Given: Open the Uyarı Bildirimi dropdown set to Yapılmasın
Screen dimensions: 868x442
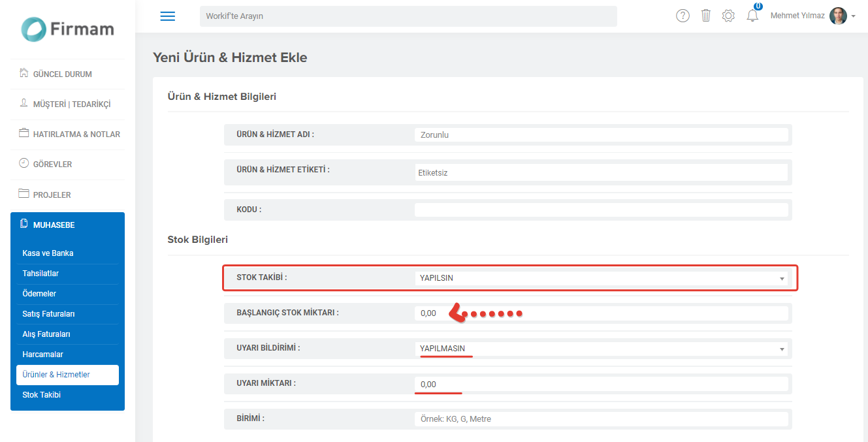Looking at the screenshot, I should tap(601, 349).
